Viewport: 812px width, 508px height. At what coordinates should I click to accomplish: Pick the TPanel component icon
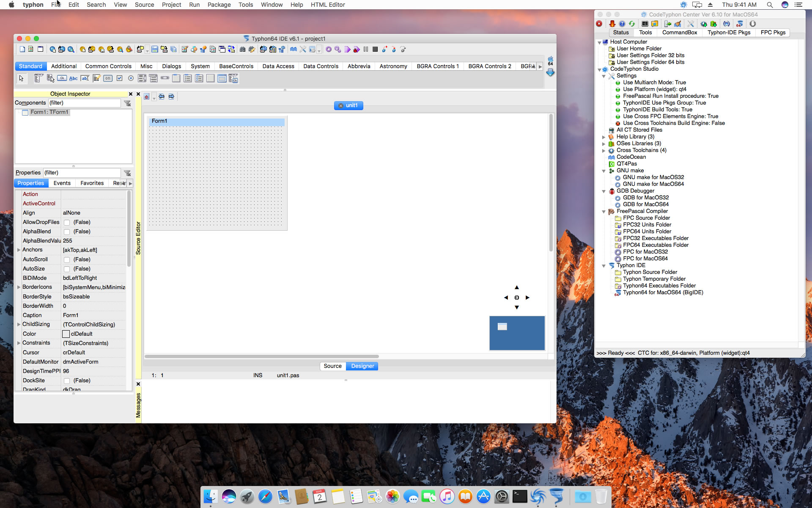point(211,78)
